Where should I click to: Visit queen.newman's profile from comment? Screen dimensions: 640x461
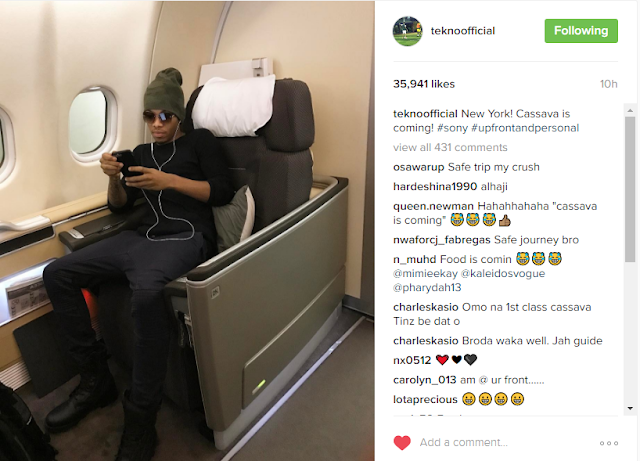click(x=433, y=206)
